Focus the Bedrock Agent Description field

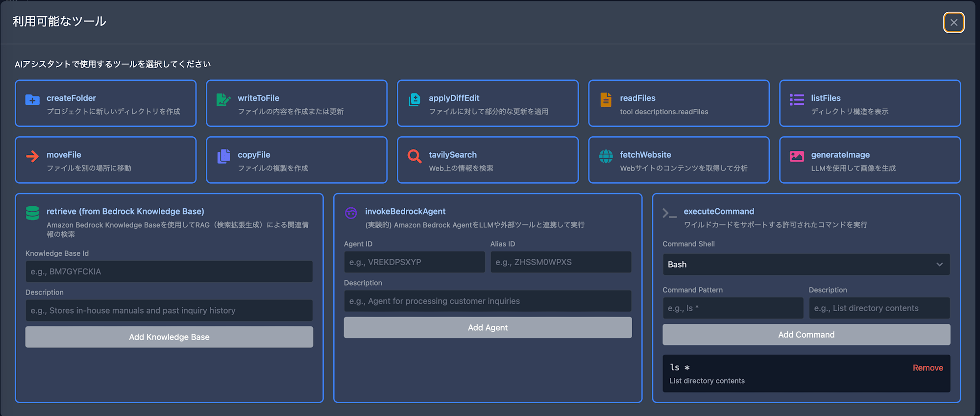click(x=488, y=301)
